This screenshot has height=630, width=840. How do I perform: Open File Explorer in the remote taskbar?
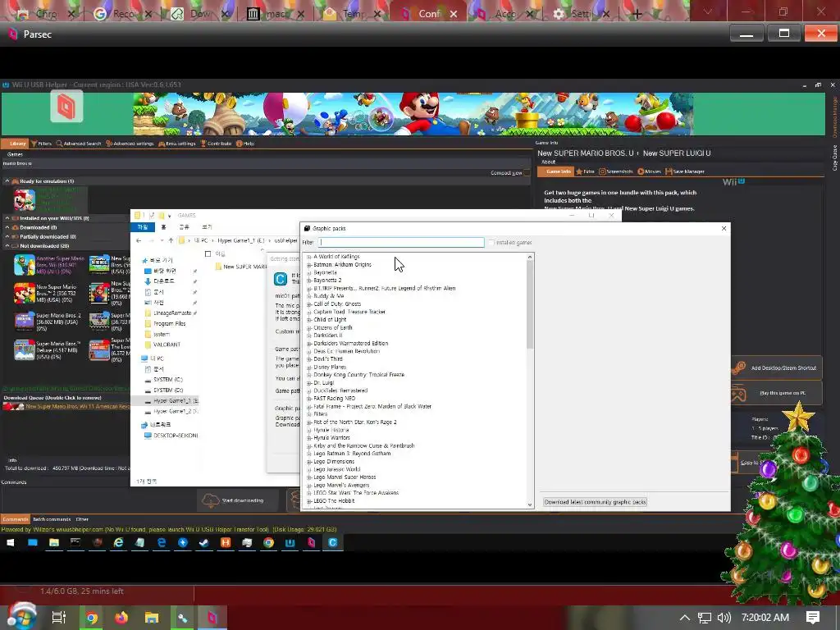click(x=54, y=543)
